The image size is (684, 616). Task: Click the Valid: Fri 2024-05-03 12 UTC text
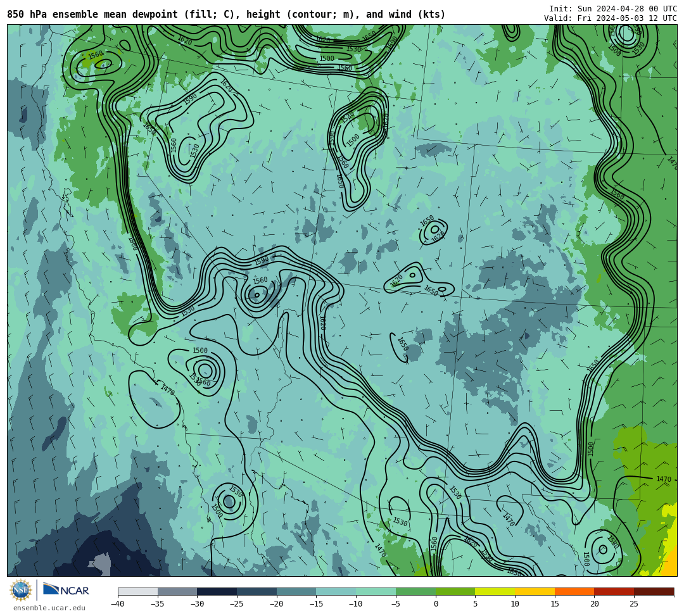pos(611,18)
